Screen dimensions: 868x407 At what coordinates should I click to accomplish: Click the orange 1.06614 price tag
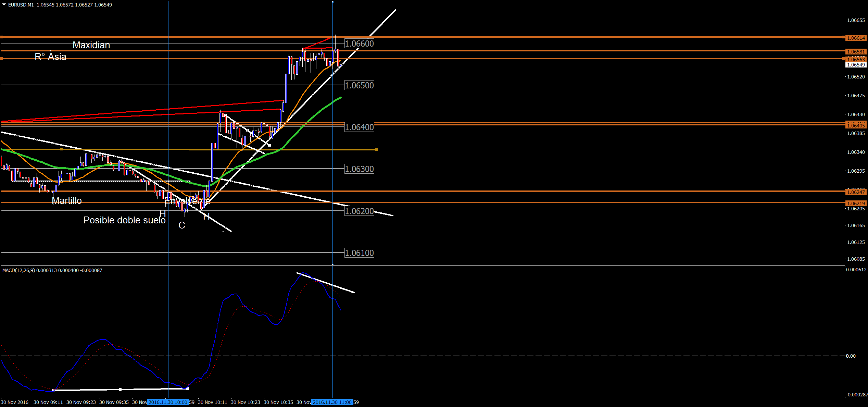click(x=856, y=38)
